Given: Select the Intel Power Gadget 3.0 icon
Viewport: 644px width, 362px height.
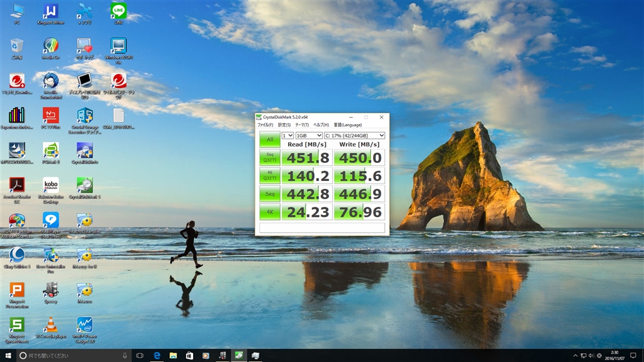Looking at the screenshot, I should (x=85, y=330).
